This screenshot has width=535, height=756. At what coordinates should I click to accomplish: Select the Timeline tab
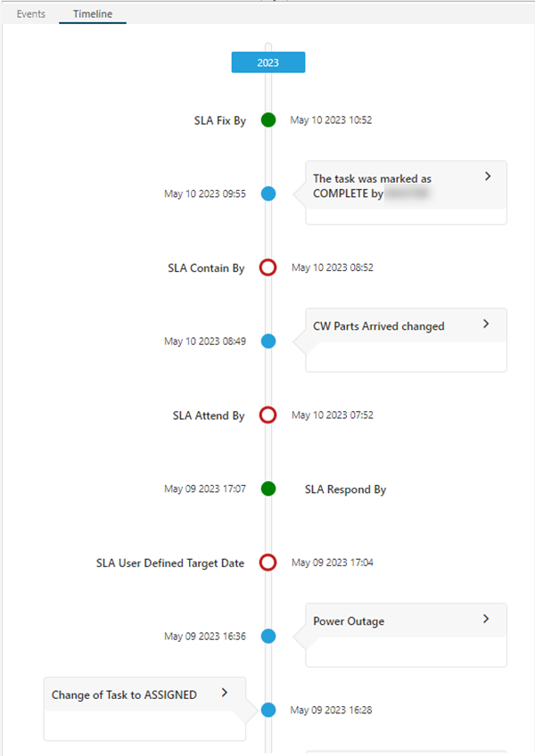pos(93,14)
